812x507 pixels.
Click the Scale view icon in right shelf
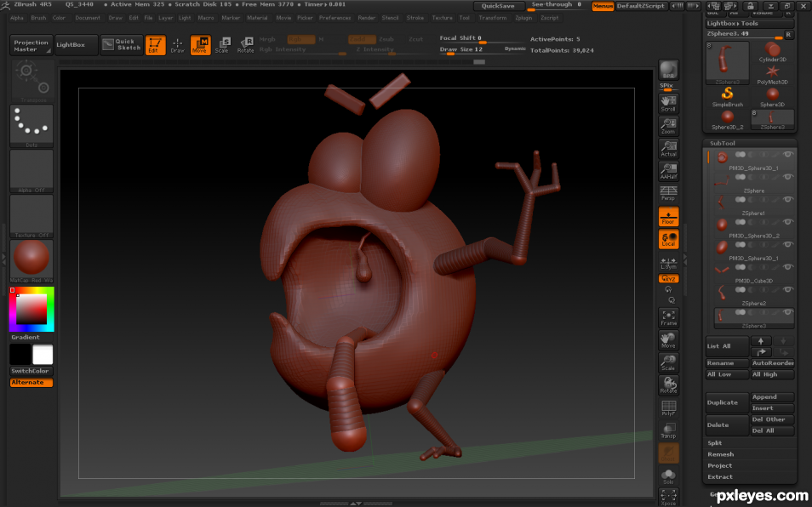[668, 362]
